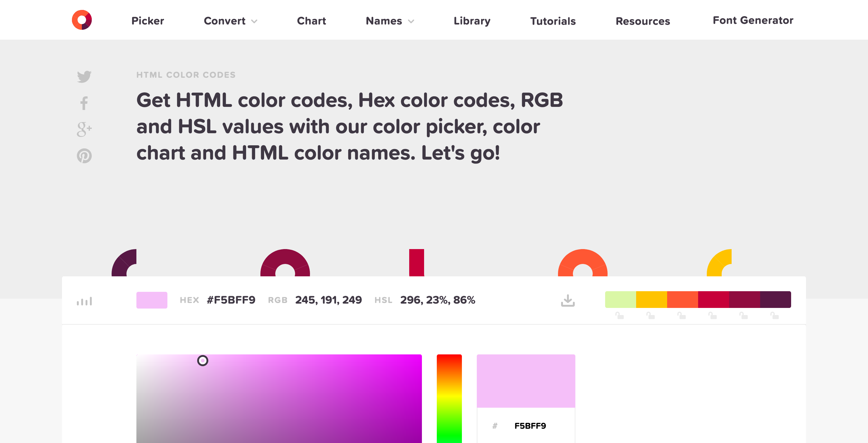This screenshot has width=868, height=443.
Task: Click the RGB value 245, 191, 249
Action: (329, 300)
